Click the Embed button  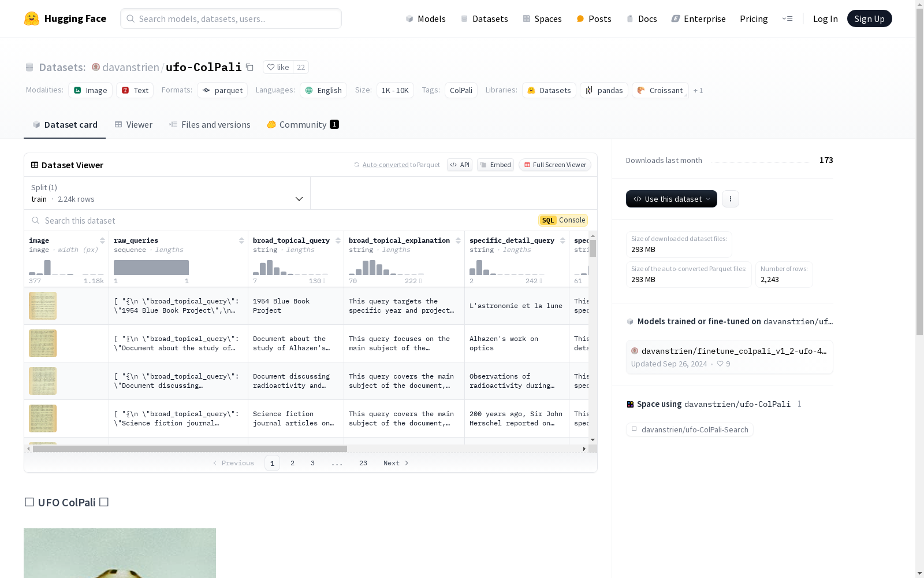[x=495, y=165]
